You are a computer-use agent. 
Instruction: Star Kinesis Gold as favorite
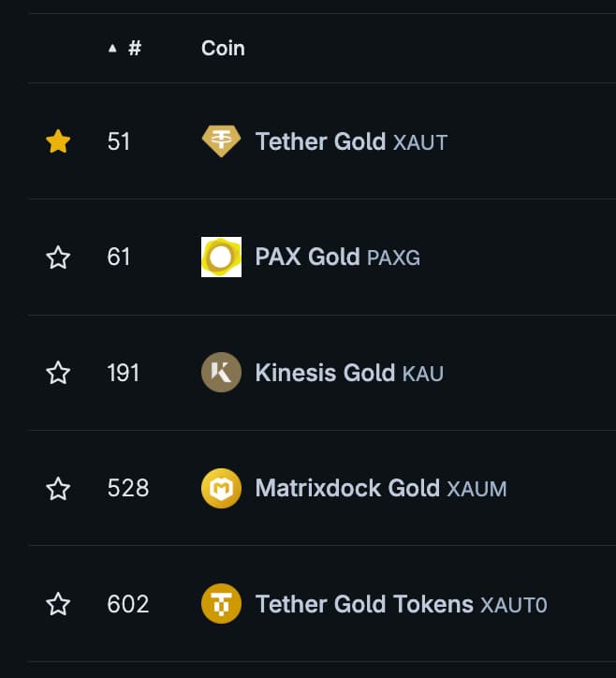[x=58, y=373]
